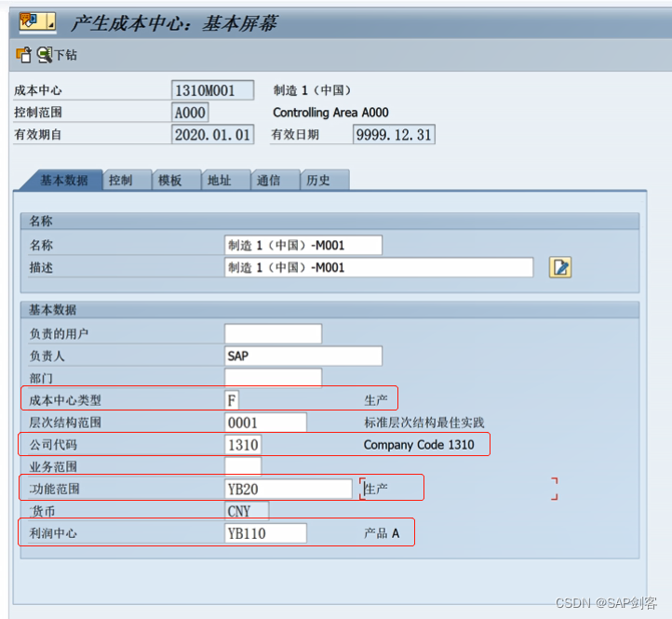
Task: Click the 成本中心类型 field with F
Action: pos(232,400)
